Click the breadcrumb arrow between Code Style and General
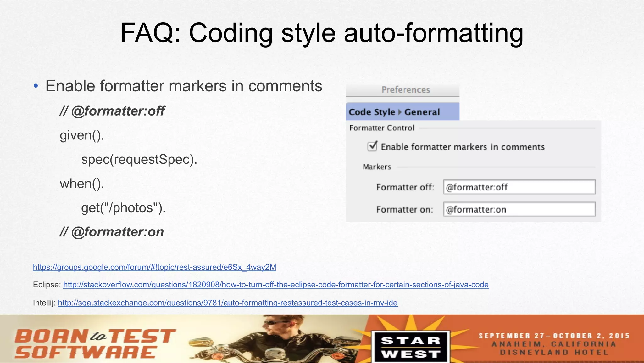644x363 pixels. pyautogui.click(x=400, y=112)
